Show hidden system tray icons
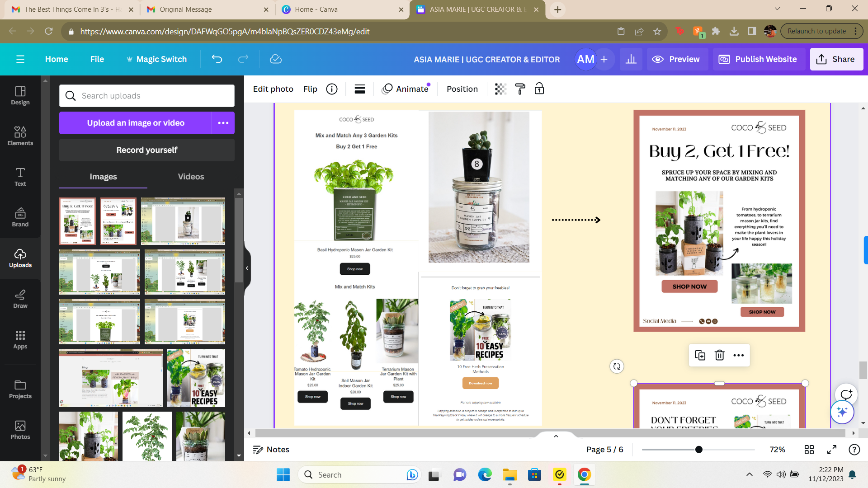This screenshot has height=488, width=868. (x=749, y=474)
